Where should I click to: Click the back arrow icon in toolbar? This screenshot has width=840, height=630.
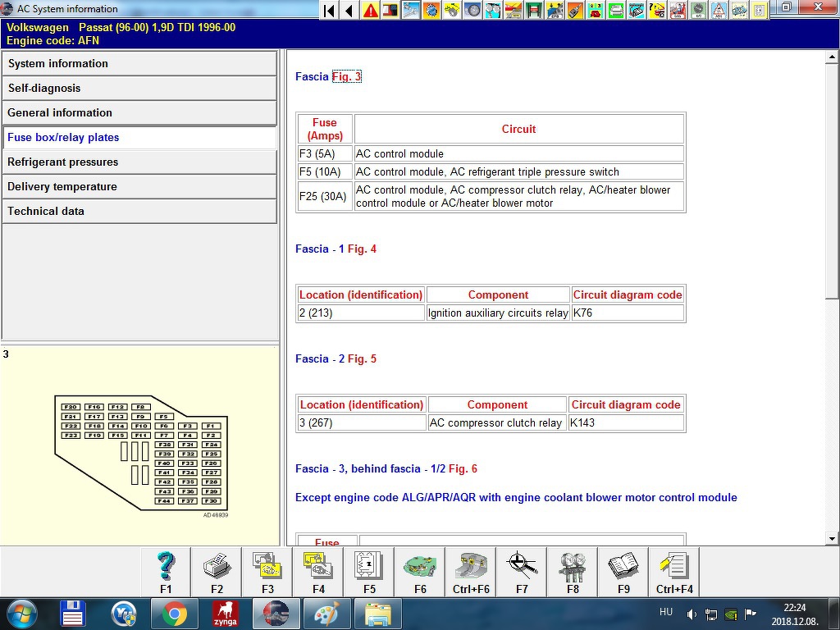coord(349,10)
